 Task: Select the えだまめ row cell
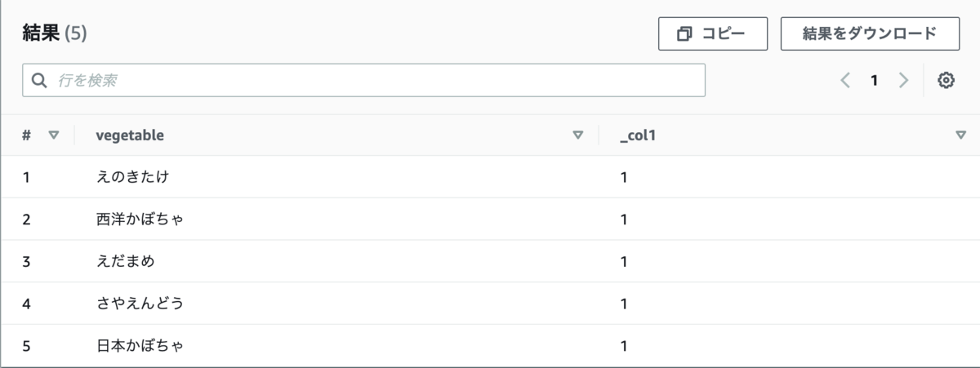pos(125,262)
